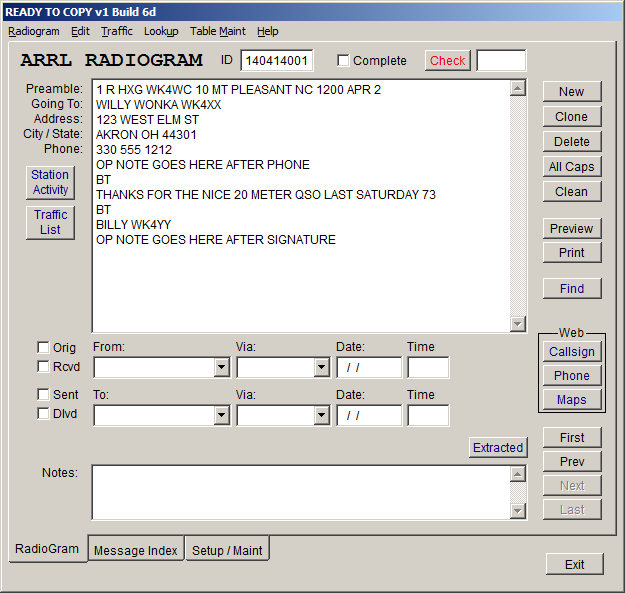The image size is (625, 593).
Task: Click the Last navigation button
Action: point(572,509)
